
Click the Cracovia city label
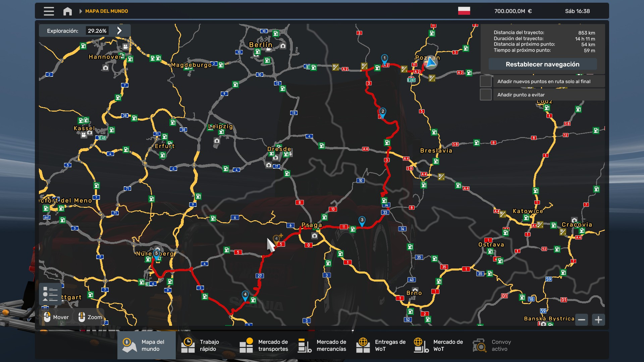click(577, 224)
